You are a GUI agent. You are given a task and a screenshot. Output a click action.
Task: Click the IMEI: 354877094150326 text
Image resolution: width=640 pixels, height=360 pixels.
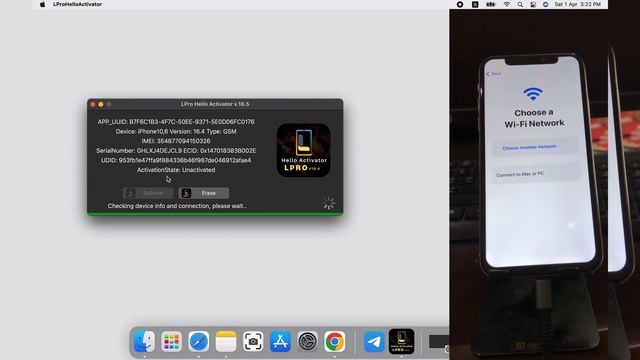coord(176,141)
